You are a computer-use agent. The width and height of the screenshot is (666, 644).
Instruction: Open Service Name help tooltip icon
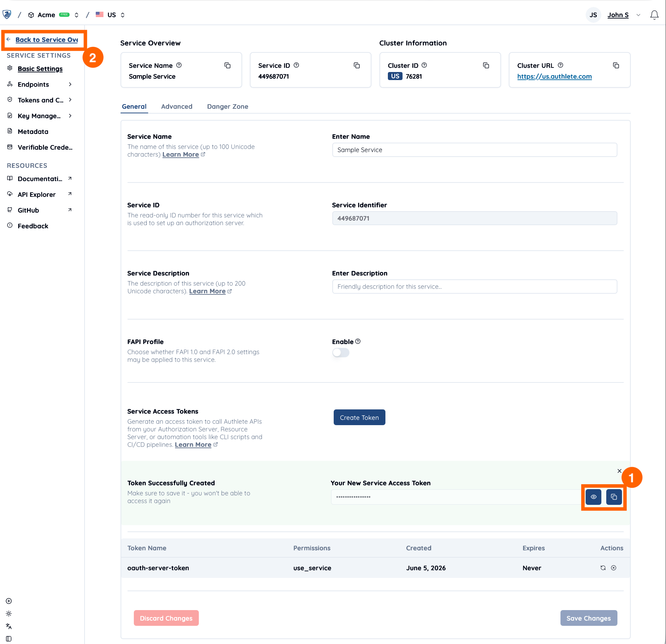point(179,65)
